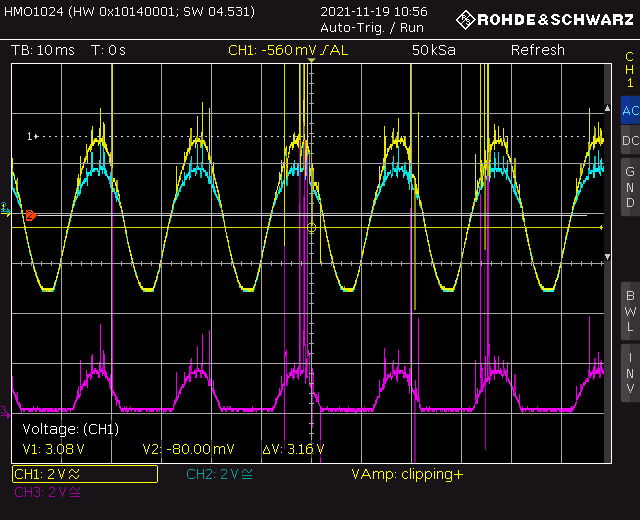Click the V2: -80.00 mV cursor readout
The height and width of the screenshot is (520, 640).
coord(189,449)
